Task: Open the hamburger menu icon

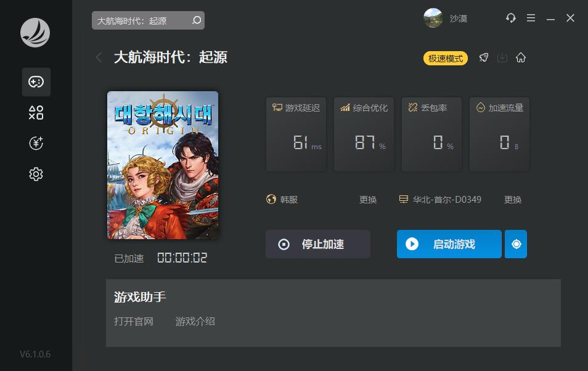Action: click(x=531, y=18)
